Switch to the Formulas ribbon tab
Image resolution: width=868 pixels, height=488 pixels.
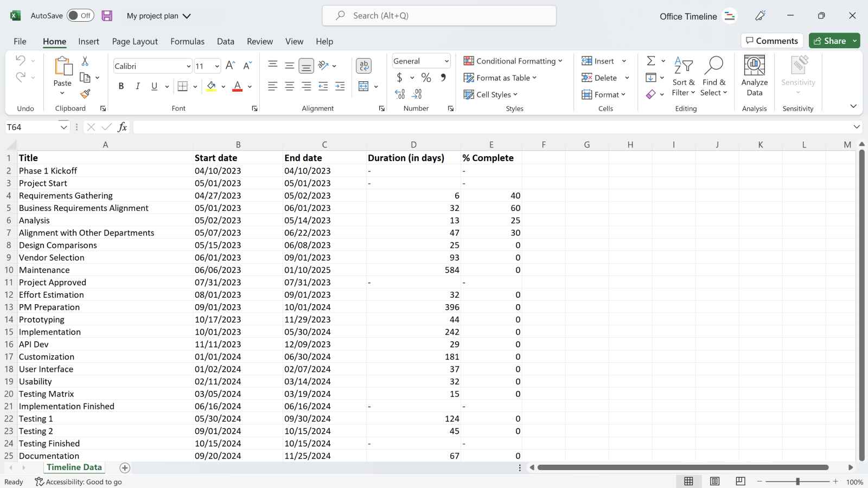click(x=187, y=41)
